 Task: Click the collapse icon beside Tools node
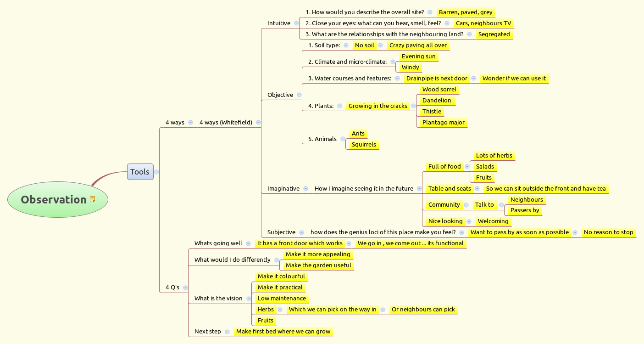pyautogui.click(x=157, y=172)
